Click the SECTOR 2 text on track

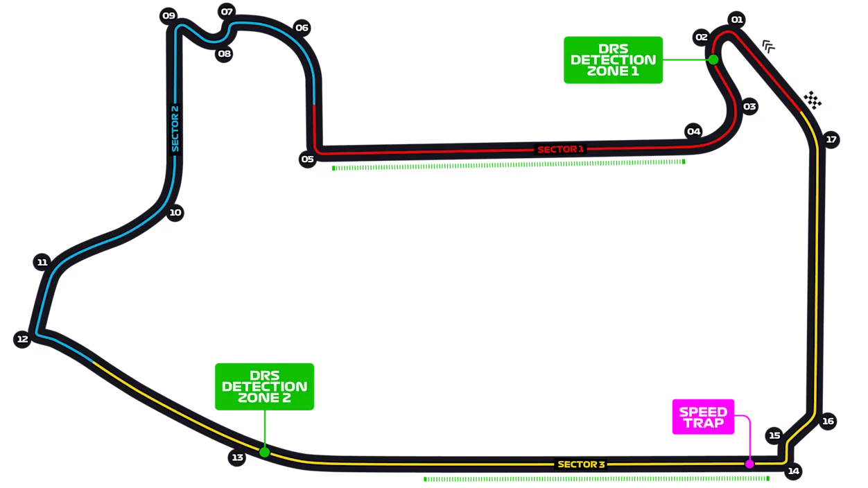175,128
